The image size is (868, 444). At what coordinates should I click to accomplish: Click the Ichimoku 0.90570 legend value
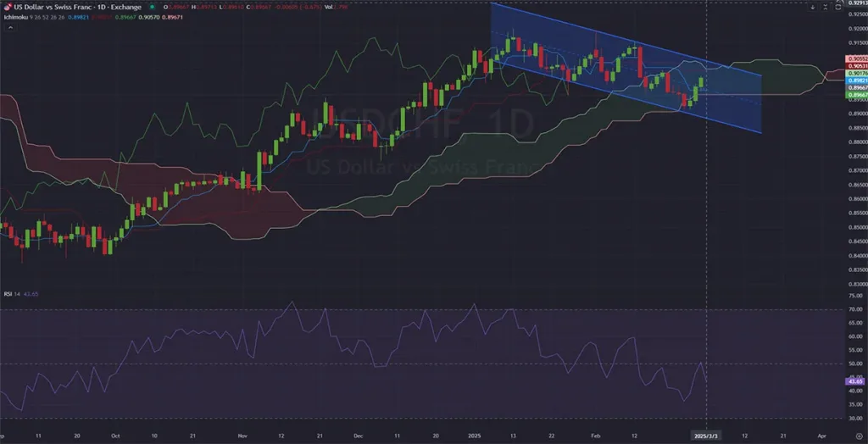tap(149, 17)
